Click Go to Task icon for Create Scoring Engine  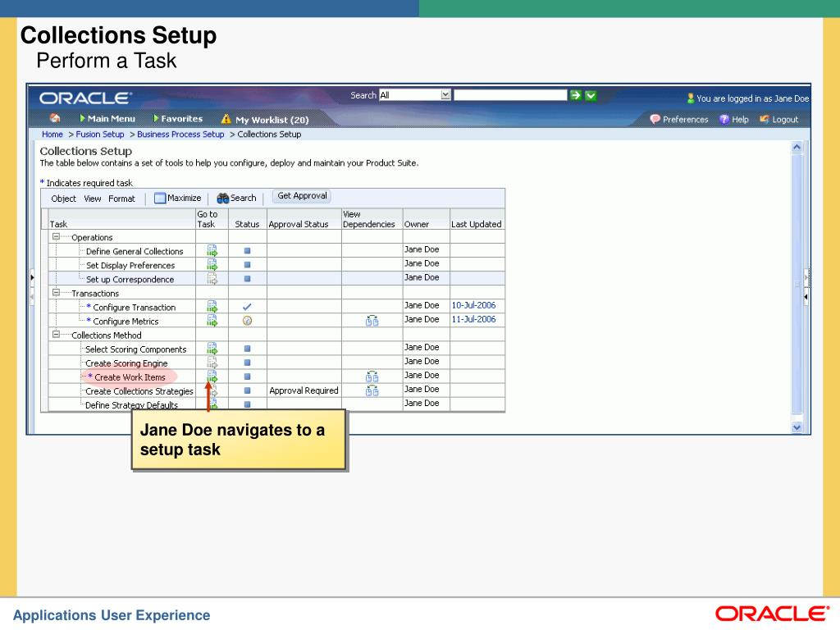pos(212,362)
